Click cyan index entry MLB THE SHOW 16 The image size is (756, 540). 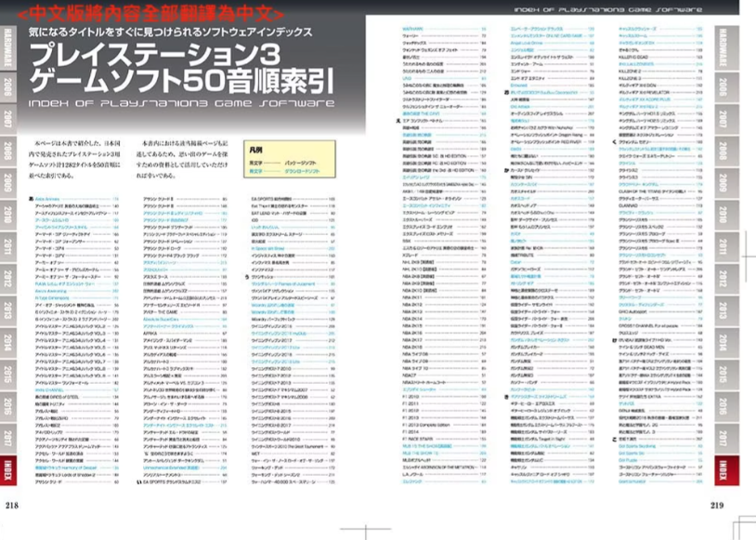click(421, 454)
